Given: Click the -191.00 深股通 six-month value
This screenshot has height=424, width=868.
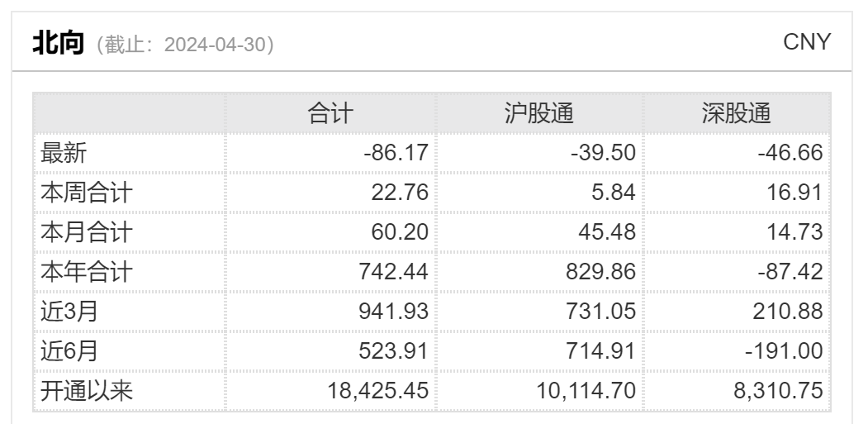Looking at the screenshot, I should 784,351.
